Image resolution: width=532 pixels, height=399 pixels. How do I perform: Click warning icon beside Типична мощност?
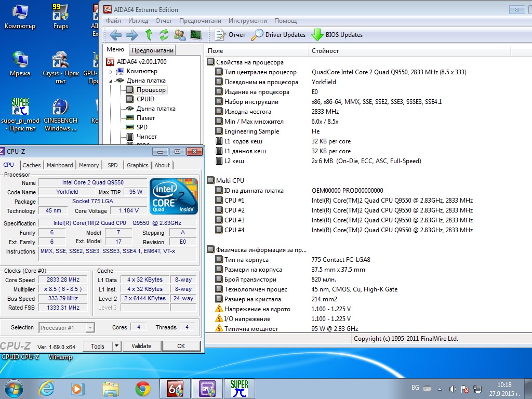[x=219, y=328]
